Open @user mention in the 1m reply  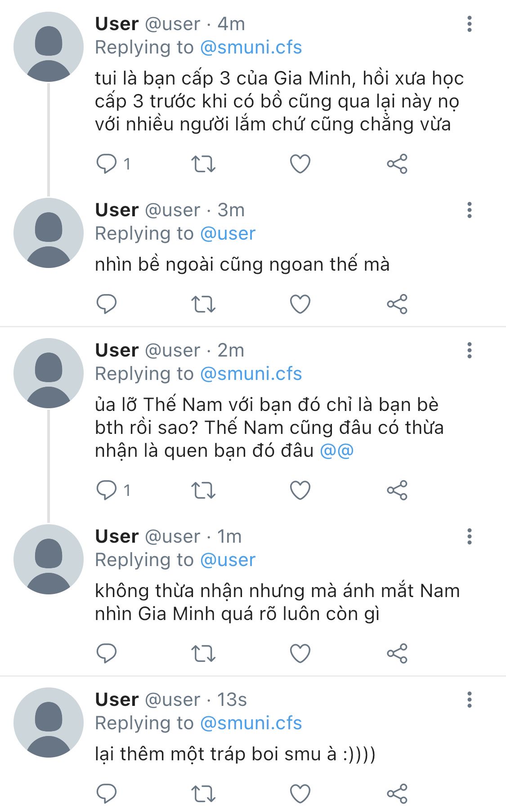tap(228, 560)
